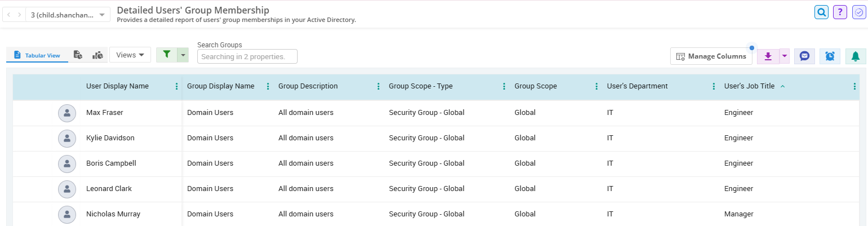Viewport: 868px width, 226px height.
Task: Open the Views dropdown
Action: tap(130, 55)
